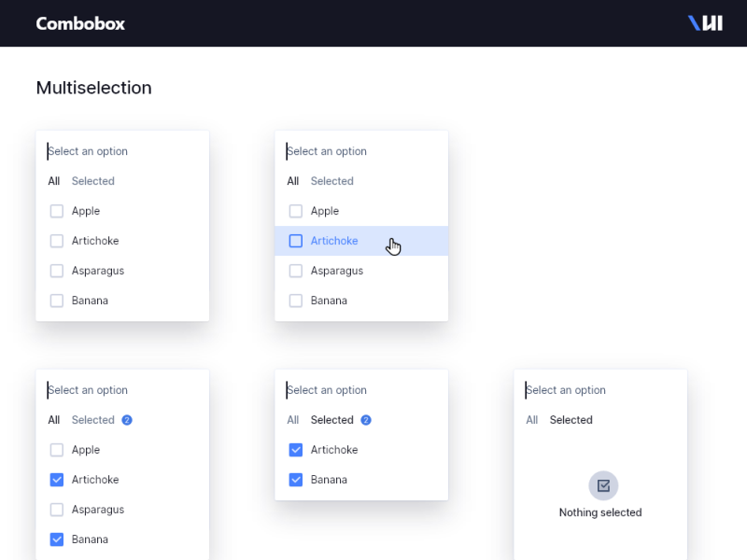747x560 pixels.
Task: Check Asparagus in the top-middle combobox
Action: tap(296, 271)
